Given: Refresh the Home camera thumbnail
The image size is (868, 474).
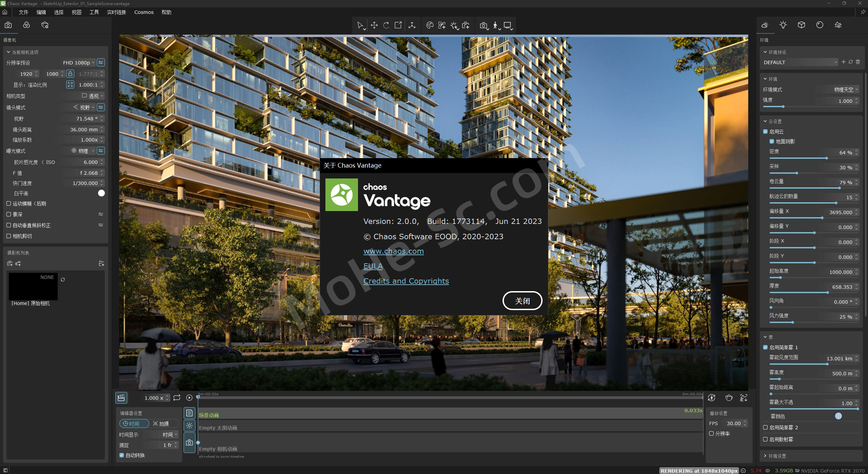Looking at the screenshot, I should 63,280.
